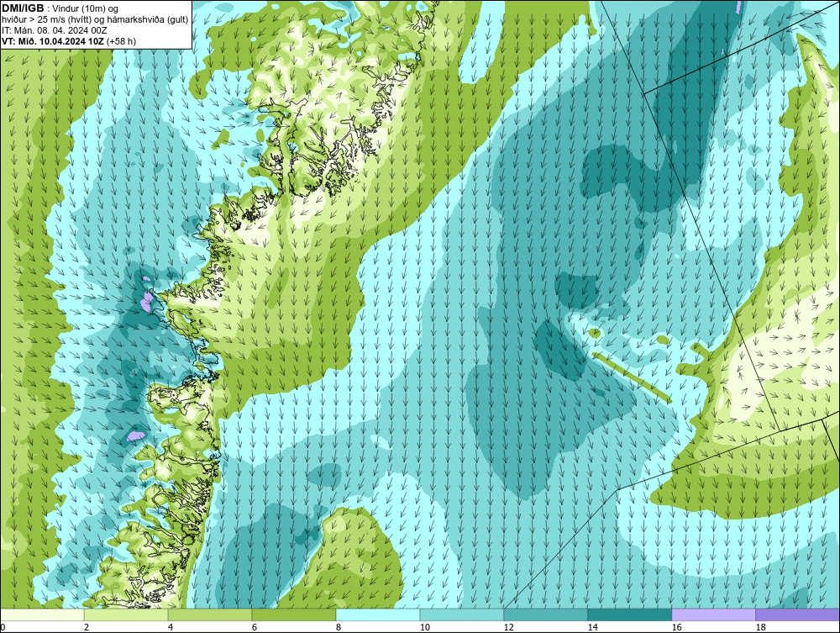This screenshot has width=840, height=633.
Task: Click the 'hviður > 25 m/s' description line
Action: pos(95,20)
